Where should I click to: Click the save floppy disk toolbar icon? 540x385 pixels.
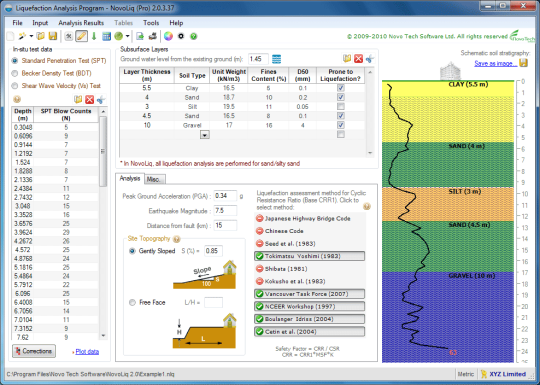pyautogui.click(x=53, y=36)
